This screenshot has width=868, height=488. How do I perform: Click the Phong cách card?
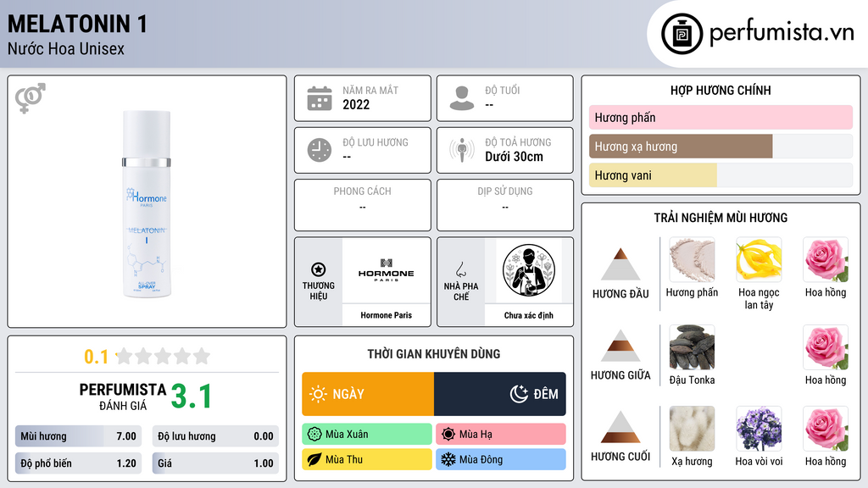click(363, 205)
